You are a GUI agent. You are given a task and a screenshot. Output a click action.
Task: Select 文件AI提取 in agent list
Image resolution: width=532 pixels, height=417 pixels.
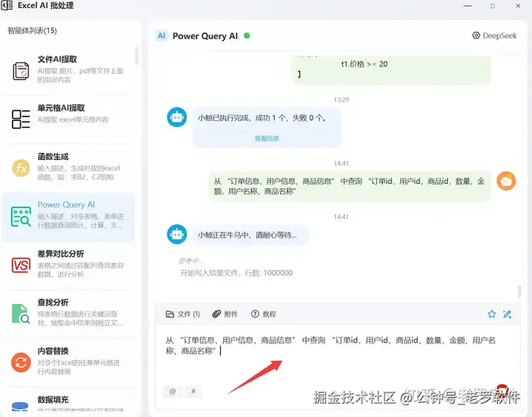pos(69,71)
